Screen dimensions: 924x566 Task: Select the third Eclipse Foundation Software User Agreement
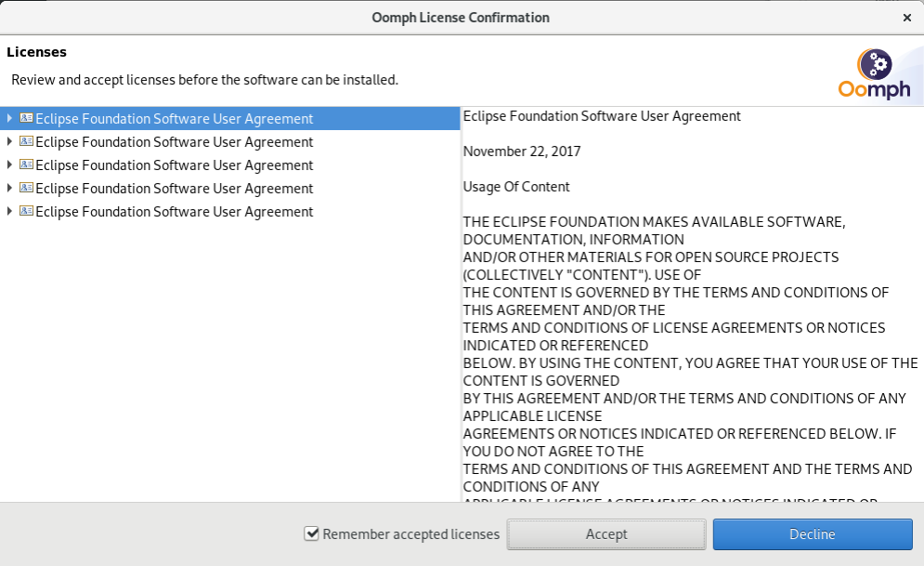pos(175,165)
